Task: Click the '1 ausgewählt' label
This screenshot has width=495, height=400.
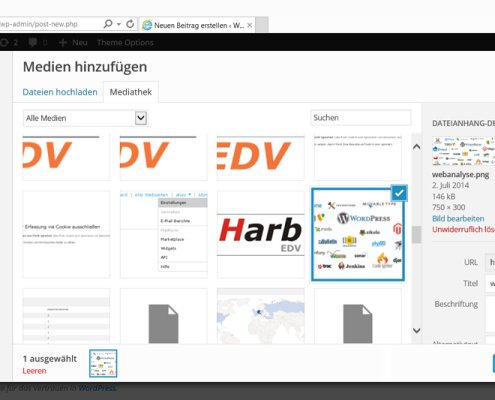Action: coord(50,359)
